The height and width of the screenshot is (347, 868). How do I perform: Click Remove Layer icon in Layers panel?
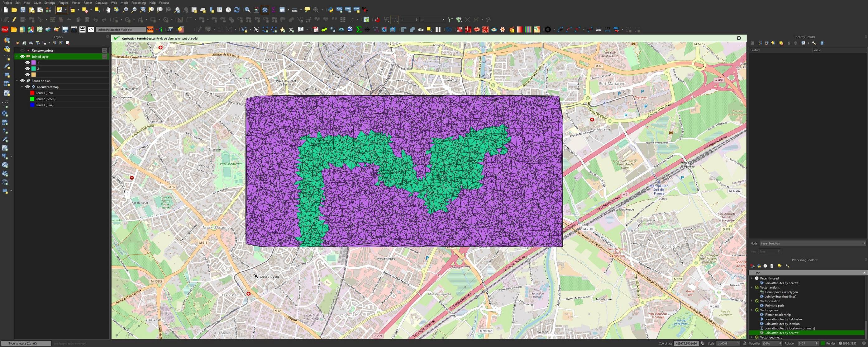click(x=68, y=43)
